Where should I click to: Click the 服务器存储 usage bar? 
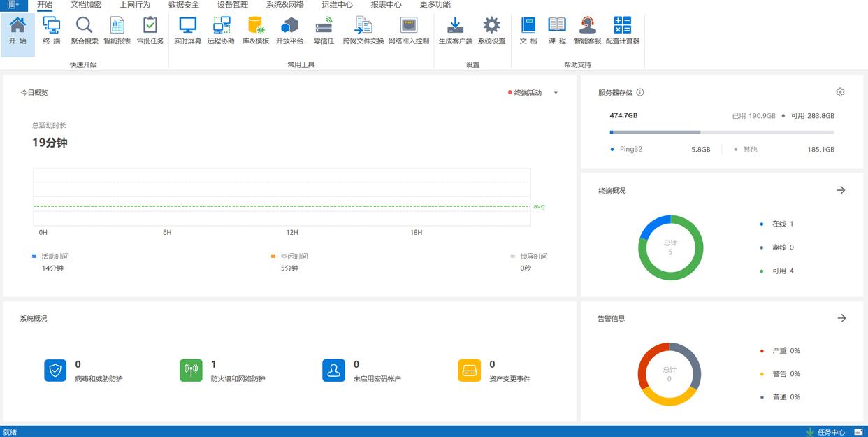721,132
